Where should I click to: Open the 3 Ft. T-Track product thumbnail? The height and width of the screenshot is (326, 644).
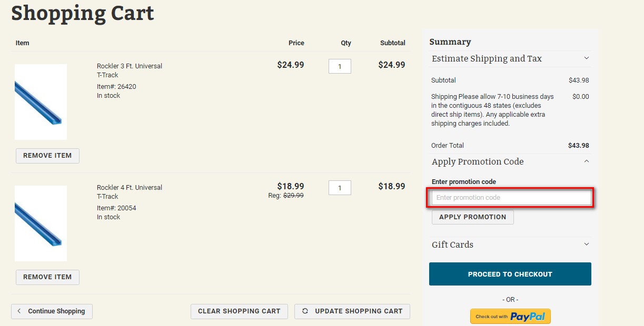click(x=41, y=102)
